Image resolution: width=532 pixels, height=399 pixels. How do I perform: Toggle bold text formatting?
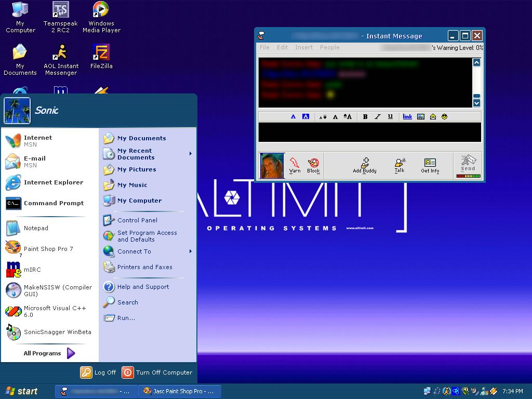[365, 117]
